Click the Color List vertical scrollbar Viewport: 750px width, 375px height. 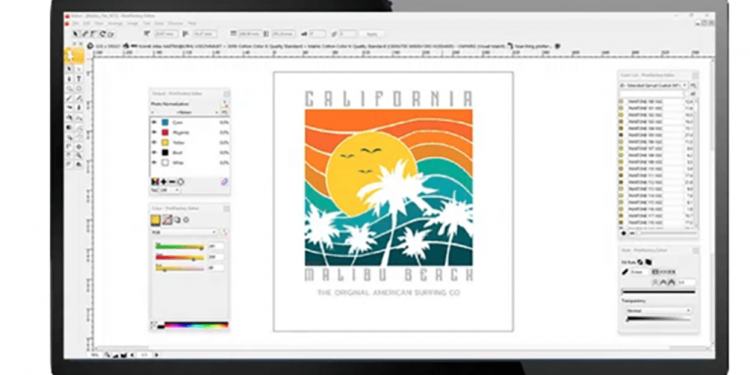[695, 163]
